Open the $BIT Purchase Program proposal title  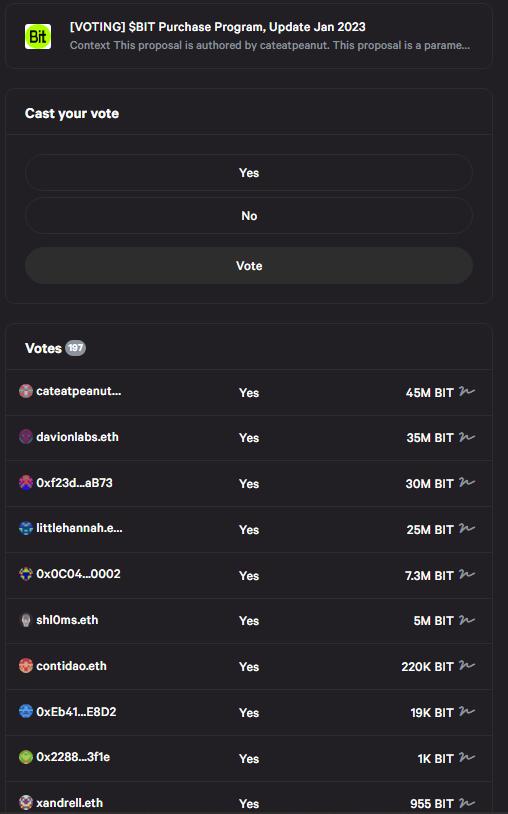(217, 27)
